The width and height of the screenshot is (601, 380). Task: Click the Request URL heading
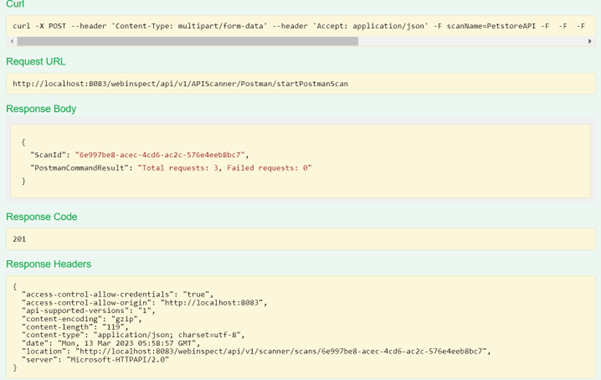[36, 61]
